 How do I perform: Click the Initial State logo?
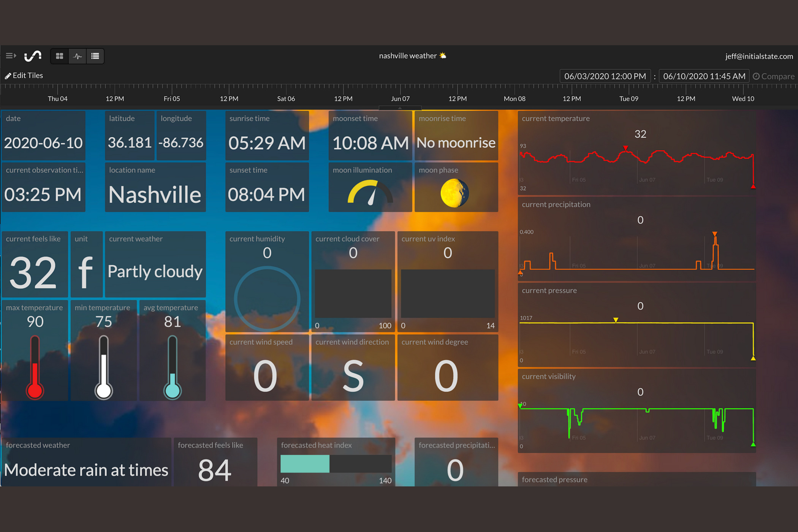[33, 56]
